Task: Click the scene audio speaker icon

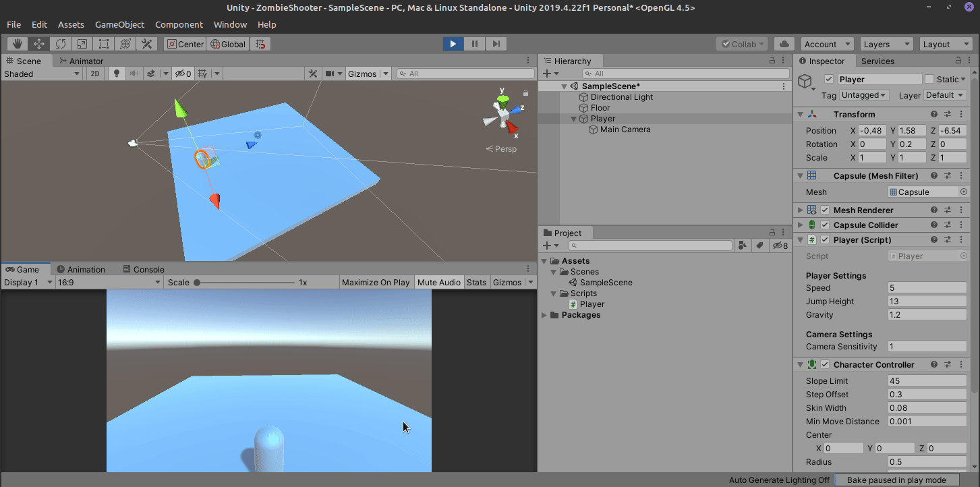Action: click(x=134, y=74)
